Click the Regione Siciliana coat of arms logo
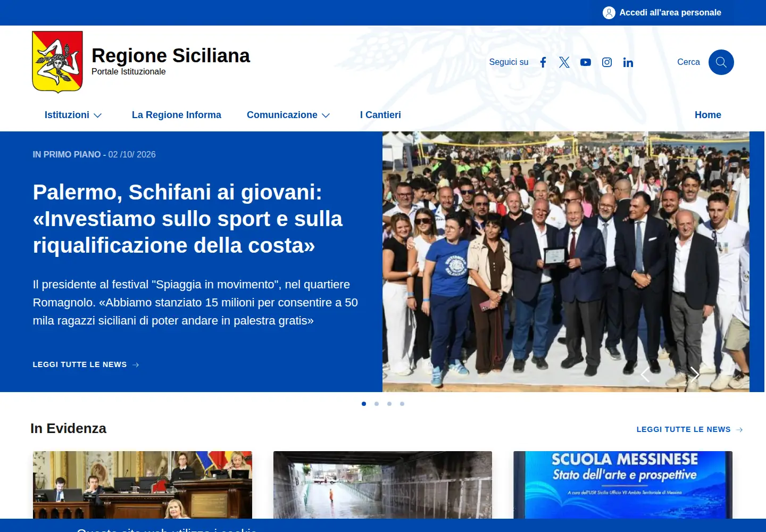Image resolution: width=766 pixels, height=532 pixels. pyautogui.click(x=57, y=62)
